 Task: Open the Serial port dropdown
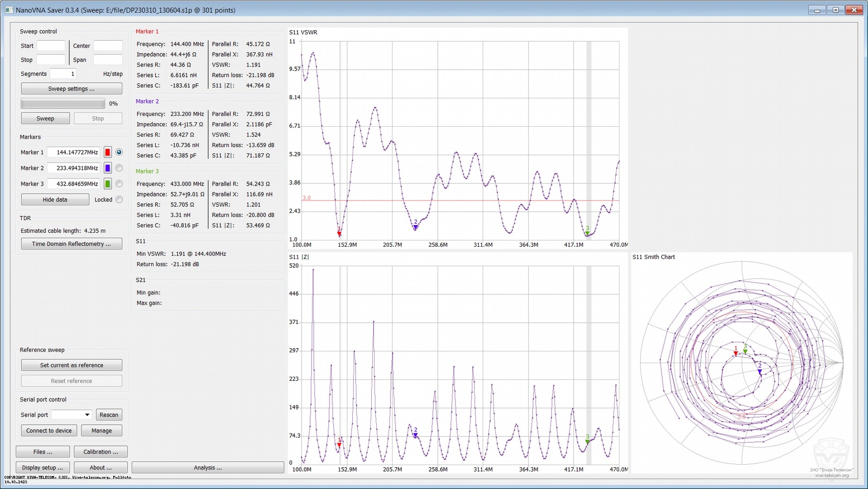click(x=72, y=415)
